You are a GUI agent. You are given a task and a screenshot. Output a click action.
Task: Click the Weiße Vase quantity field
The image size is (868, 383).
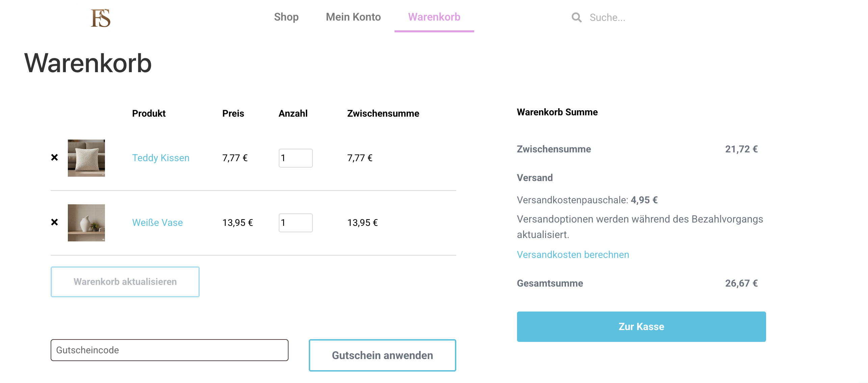click(295, 223)
